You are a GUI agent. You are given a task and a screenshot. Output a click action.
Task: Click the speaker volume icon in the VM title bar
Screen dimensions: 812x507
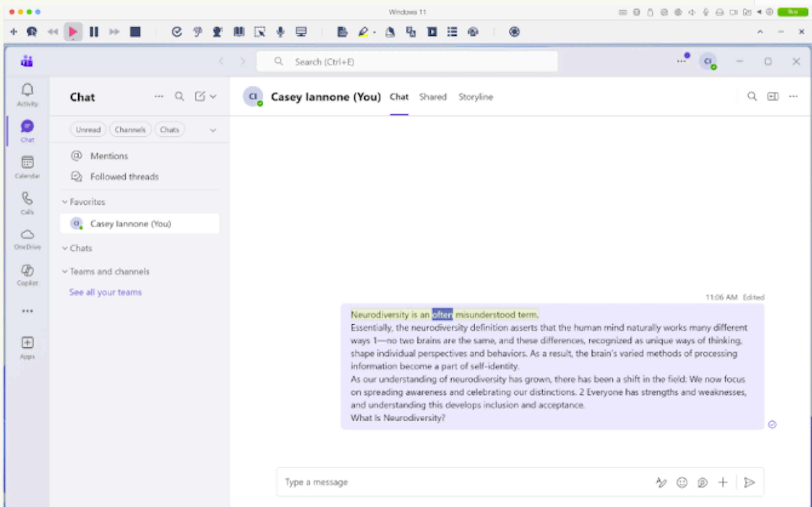pos(691,12)
